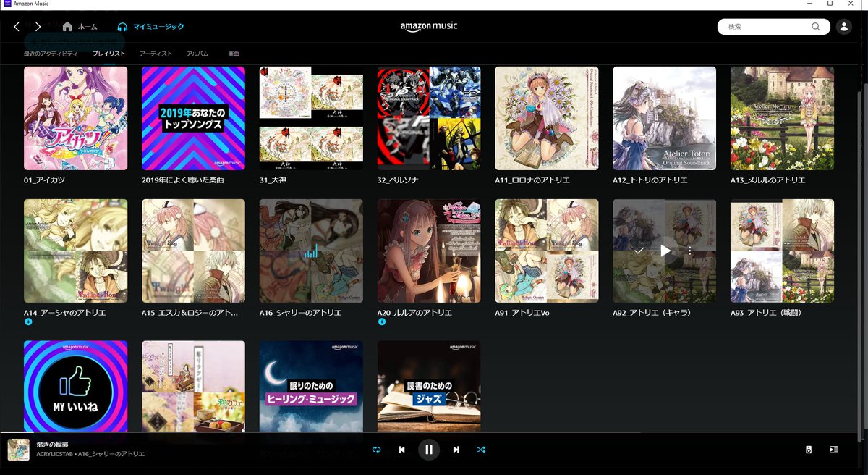The image size is (868, 475).
Task: Click the magnifier search icon
Action: pos(816,27)
